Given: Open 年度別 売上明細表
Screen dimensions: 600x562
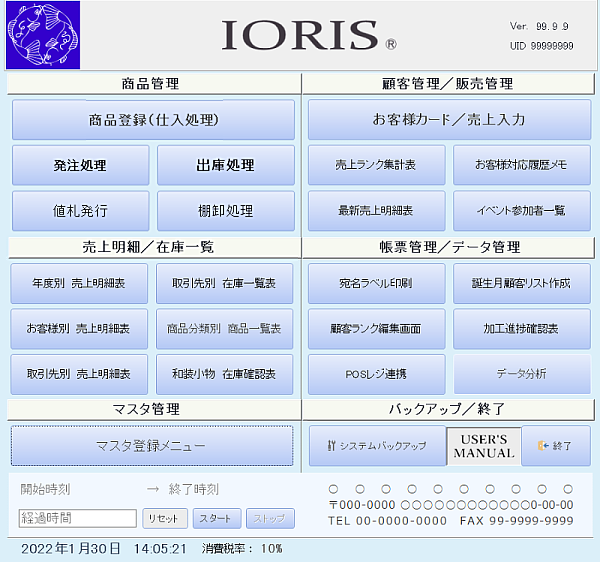Looking at the screenshot, I should click(79, 283).
